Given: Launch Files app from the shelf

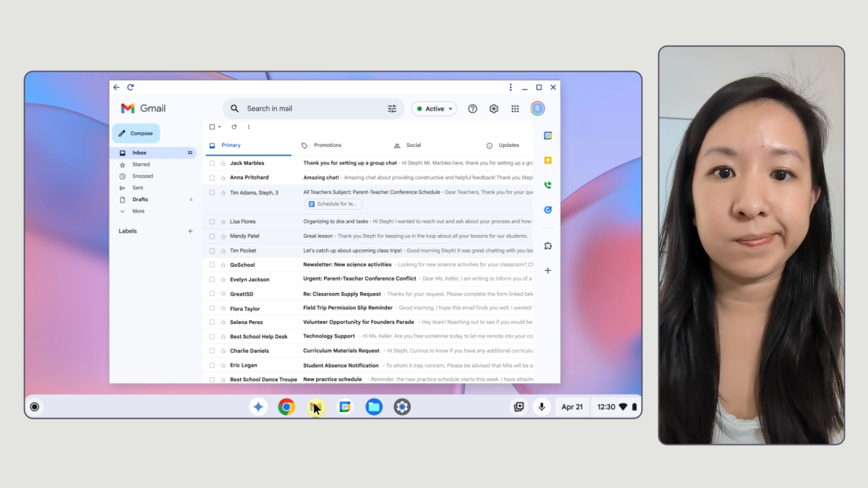Looking at the screenshot, I should click(x=373, y=407).
